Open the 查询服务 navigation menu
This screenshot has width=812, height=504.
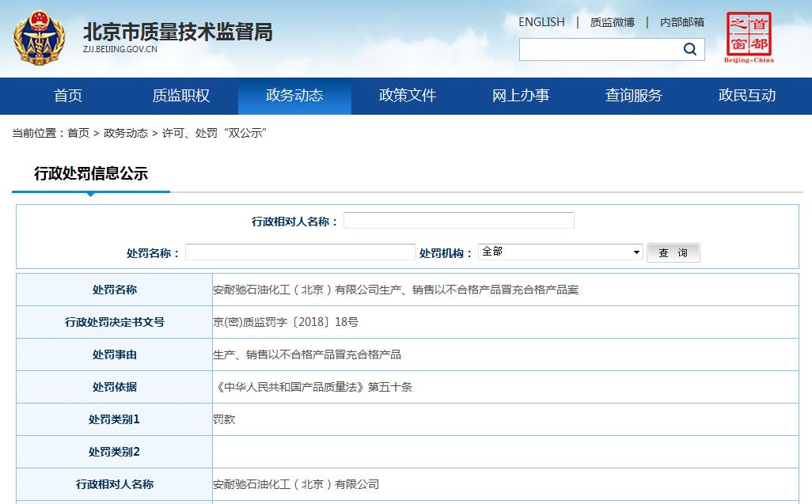click(x=634, y=96)
